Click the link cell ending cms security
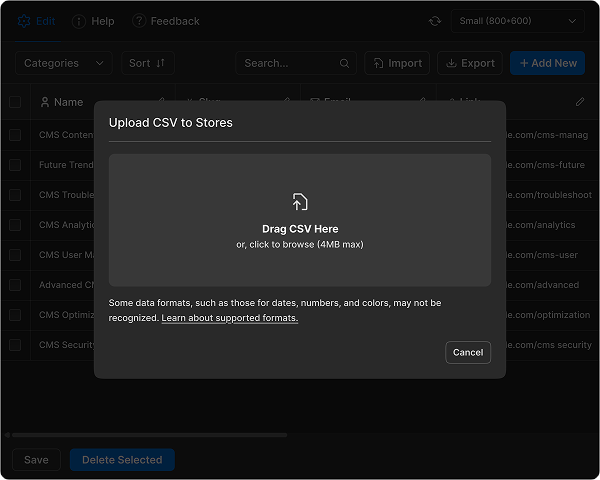The image size is (600, 480). (x=548, y=345)
